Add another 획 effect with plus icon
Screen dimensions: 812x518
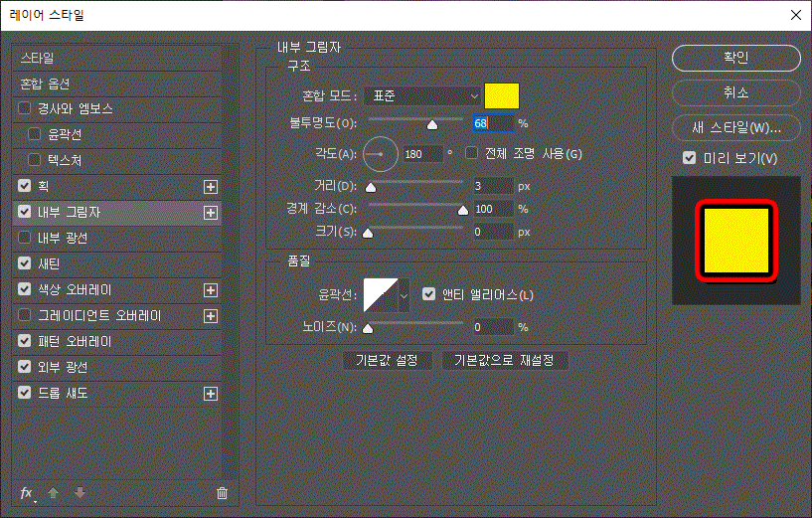point(211,187)
